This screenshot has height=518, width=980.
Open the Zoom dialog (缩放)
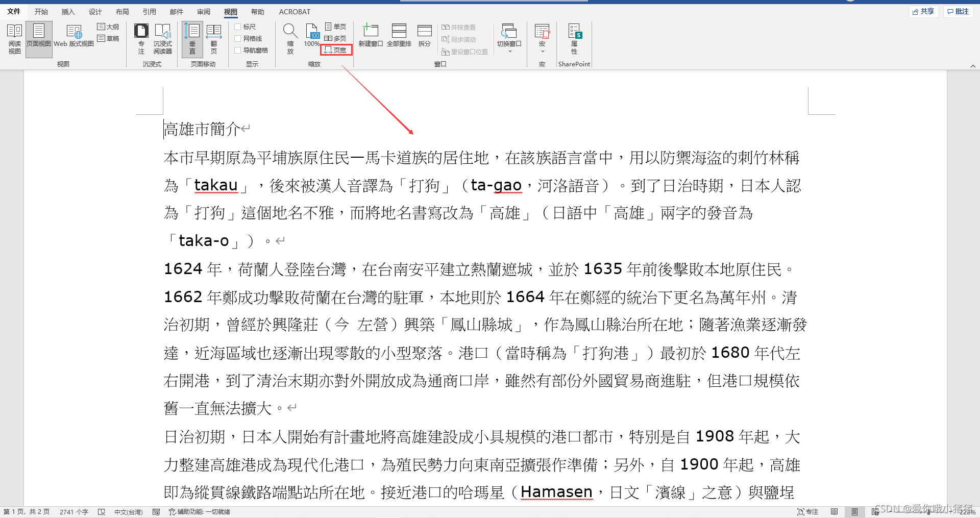coord(290,39)
